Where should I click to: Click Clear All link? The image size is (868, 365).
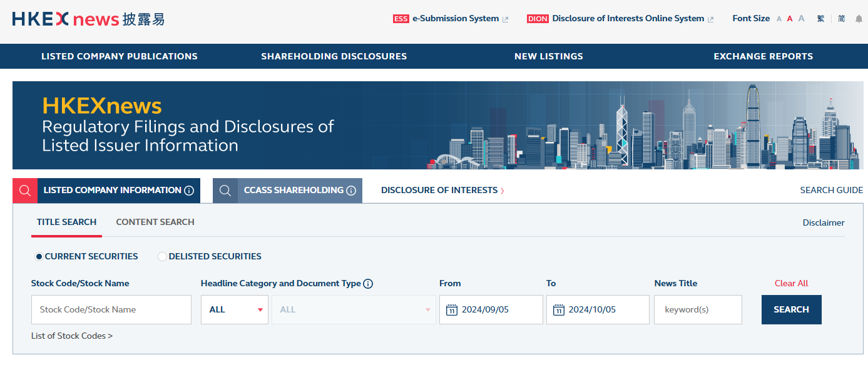point(792,283)
